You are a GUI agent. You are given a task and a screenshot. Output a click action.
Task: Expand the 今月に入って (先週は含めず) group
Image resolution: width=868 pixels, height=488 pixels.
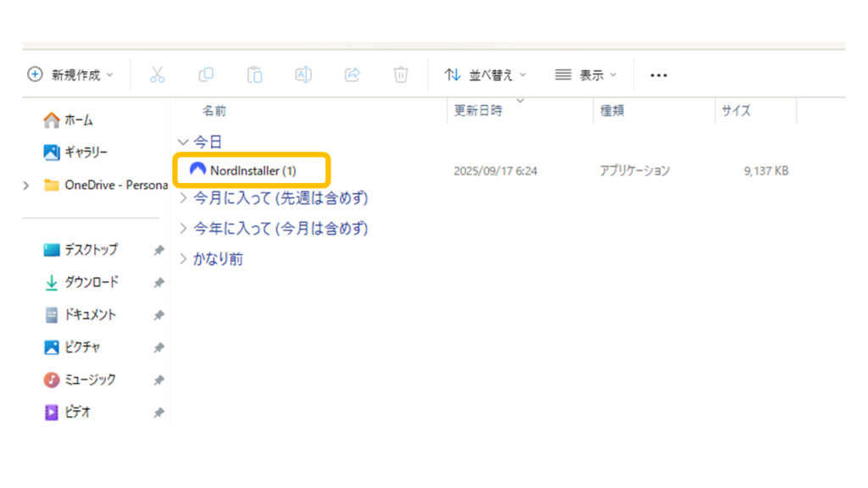pos(184,198)
